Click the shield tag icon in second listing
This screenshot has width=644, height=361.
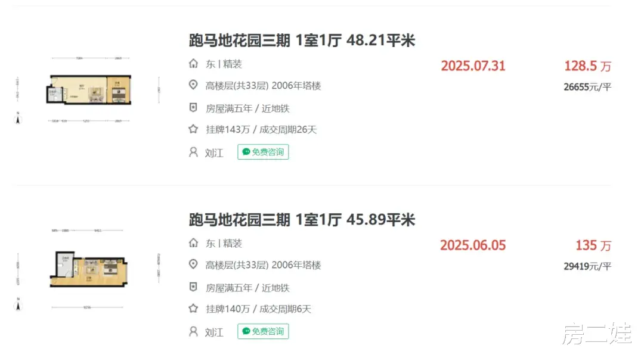coord(193,287)
